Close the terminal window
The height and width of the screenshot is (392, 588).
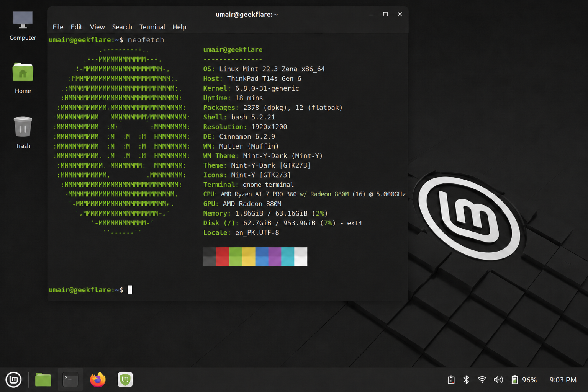(400, 15)
